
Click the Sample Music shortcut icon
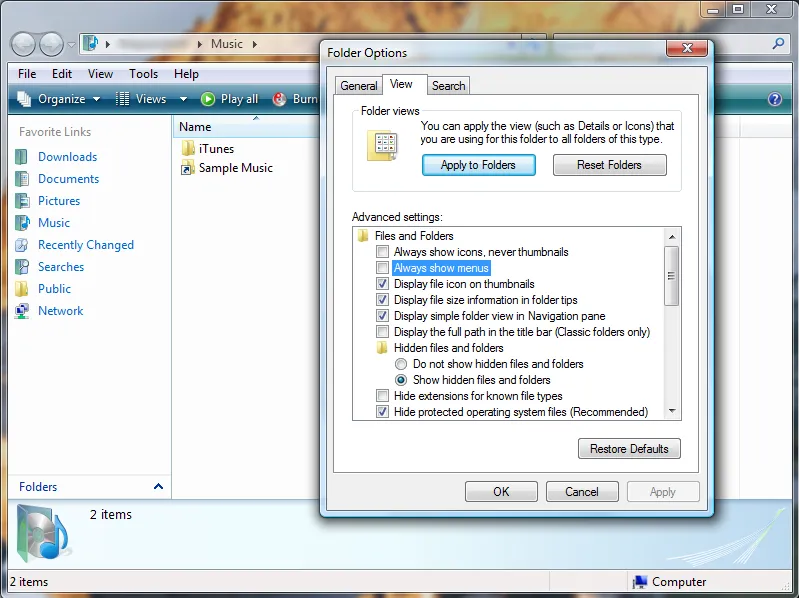pyautogui.click(x=187, y=168)
